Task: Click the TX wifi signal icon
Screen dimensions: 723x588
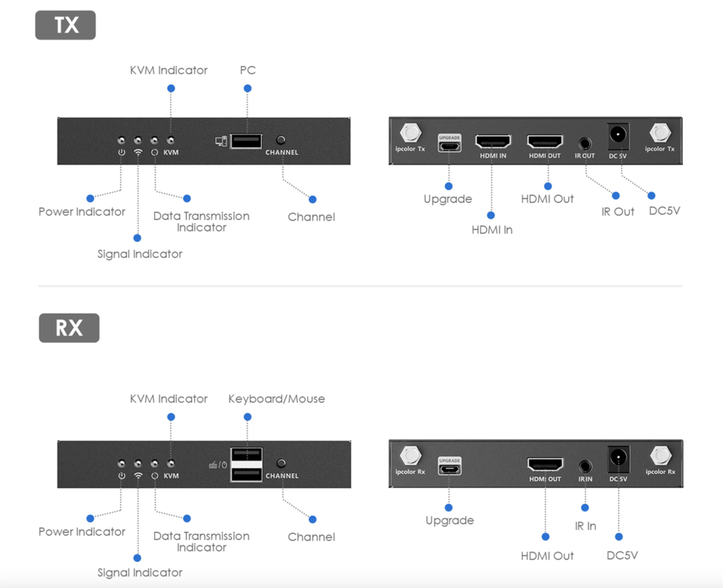Action: pyautogui.click(x=138, y=153)
